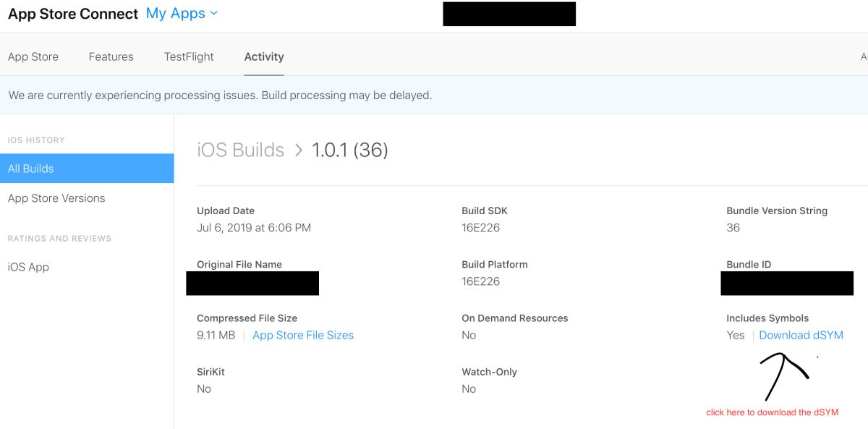The width and height of the screenshot is (868, 429).
Task: Click the Build SDK value 16E226
Action: point(481,228)
